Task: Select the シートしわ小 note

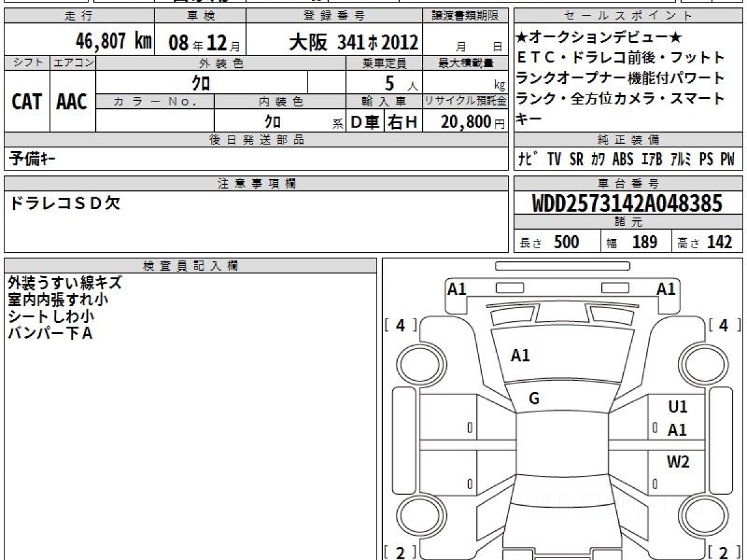Action: pos(50,316)
